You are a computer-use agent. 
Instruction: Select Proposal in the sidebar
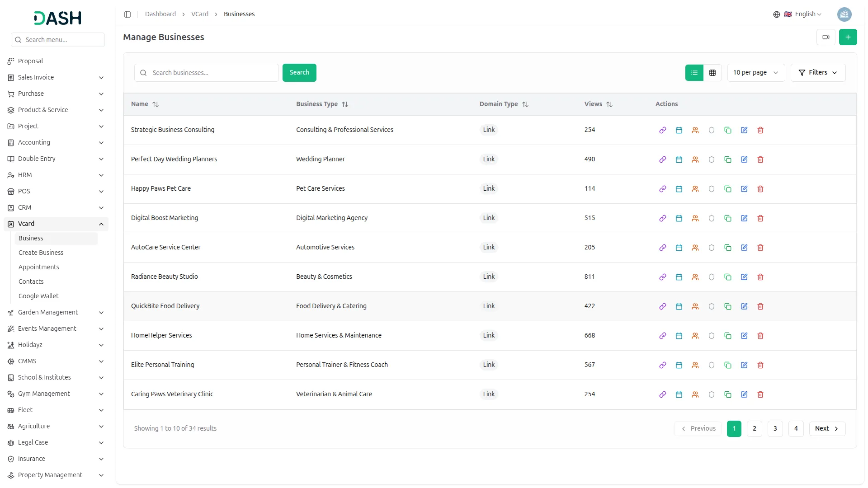pyautogui.click(x=56, y=61)
